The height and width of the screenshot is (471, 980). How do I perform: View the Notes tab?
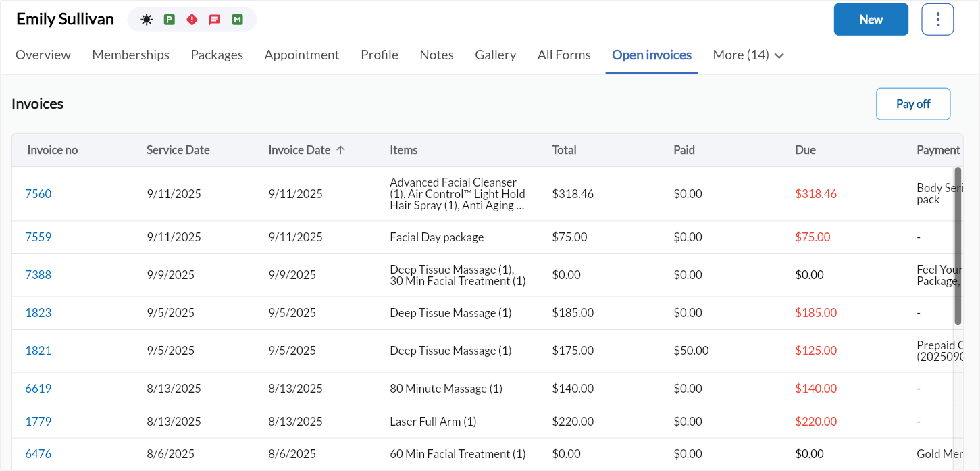point(436,55)
